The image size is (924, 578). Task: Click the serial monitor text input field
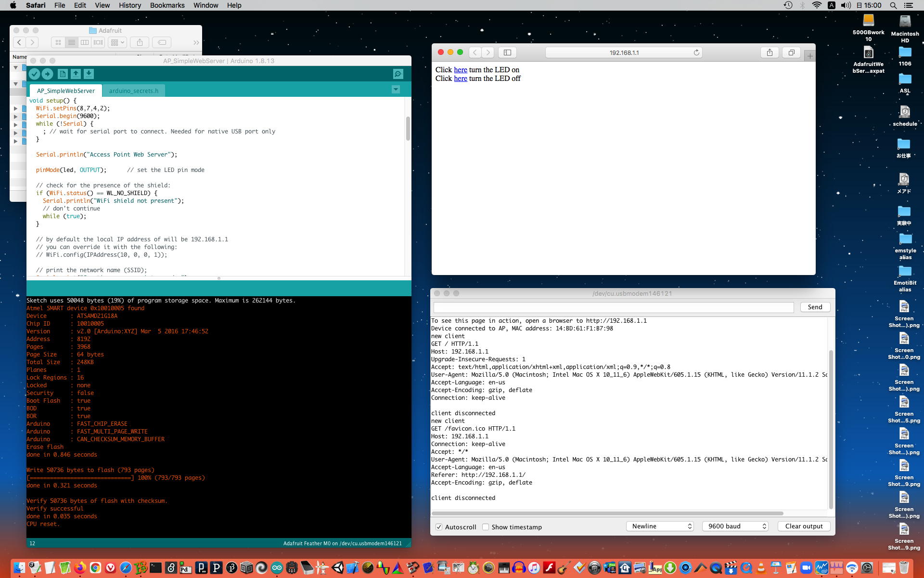coord(614,307)
